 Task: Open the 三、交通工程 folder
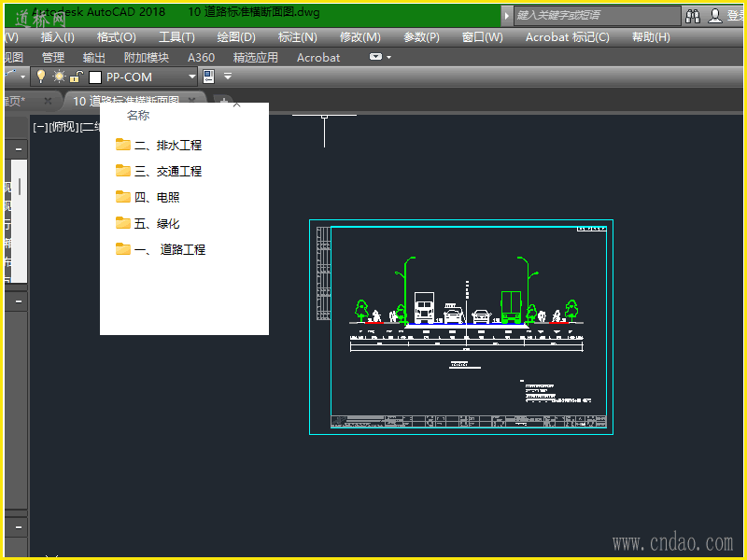coord(167,171)
